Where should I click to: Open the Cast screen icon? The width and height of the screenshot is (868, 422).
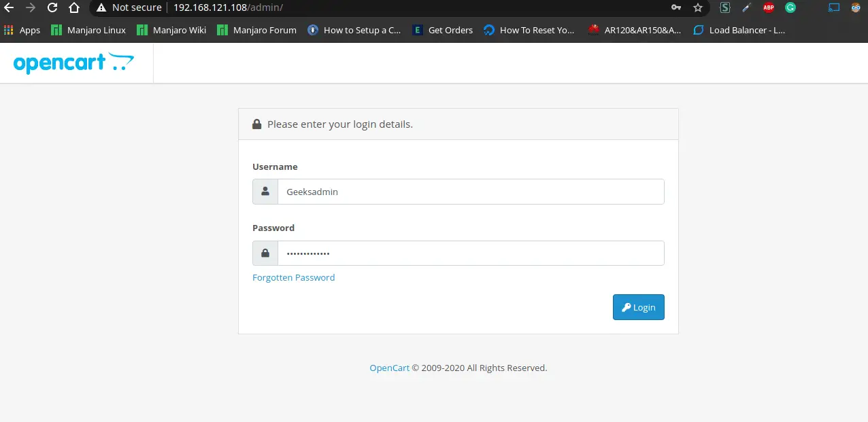[x=835, y=8]
